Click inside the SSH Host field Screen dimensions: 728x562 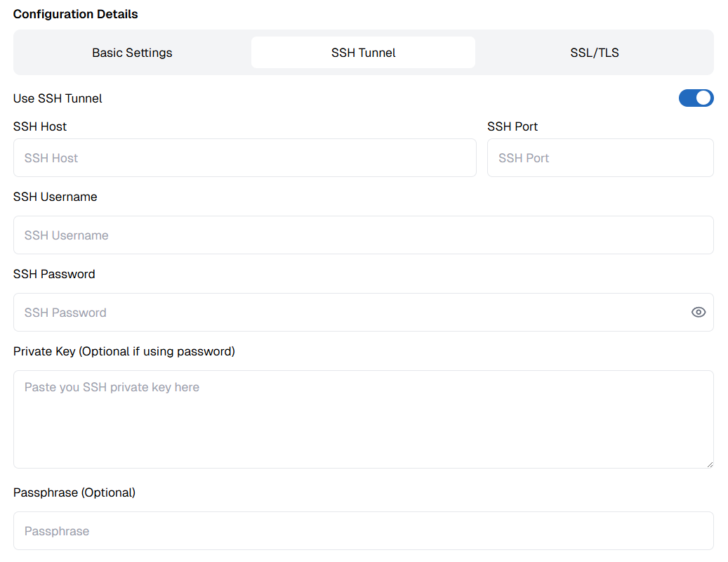244,157
